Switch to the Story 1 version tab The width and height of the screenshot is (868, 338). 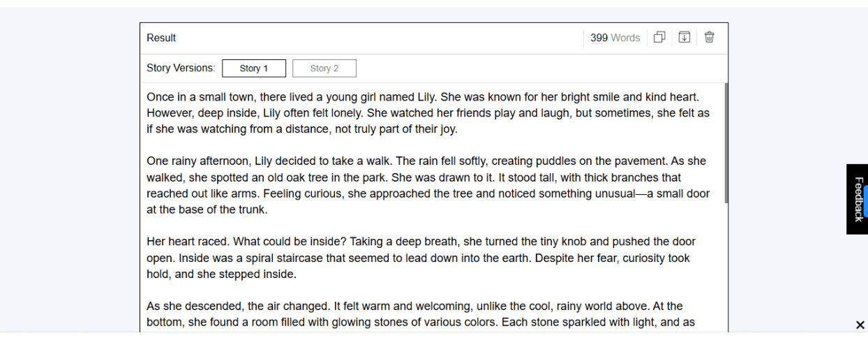click(x=254, y=68)
